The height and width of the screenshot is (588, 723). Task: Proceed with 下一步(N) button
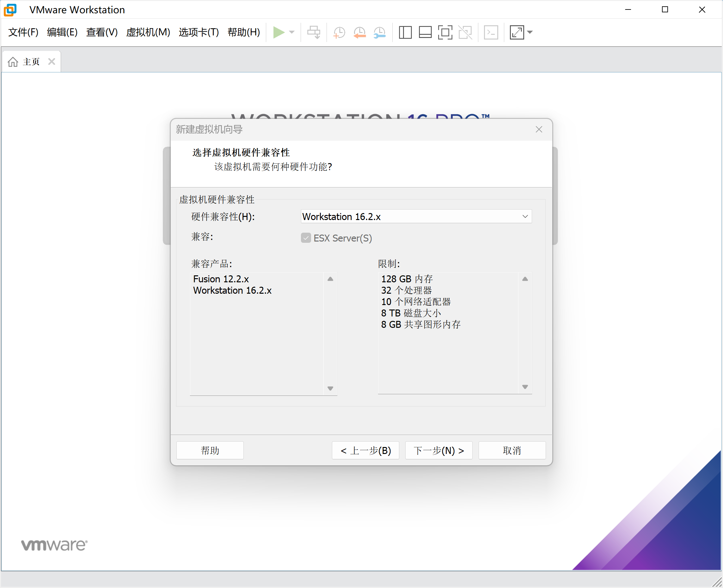(x=438, y=450)
